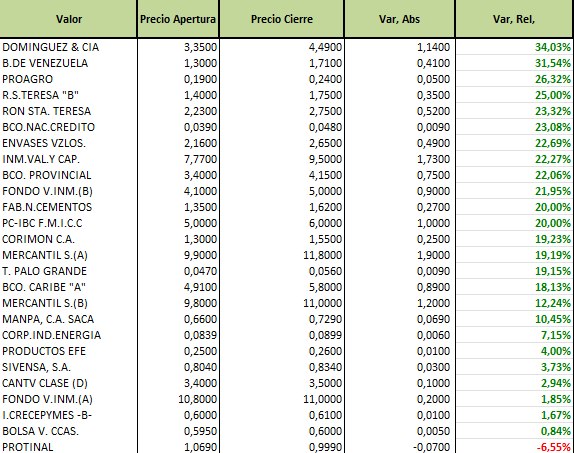Select the 22,69% relative variation cell
Screen dimensions: 574x453
[x=514, y=143]
